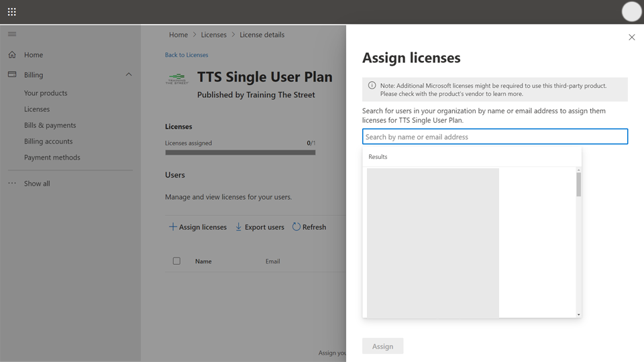644x362 pixels.
Task: Go to Licenses breadcrumb link
Action: tap(213, 35)
